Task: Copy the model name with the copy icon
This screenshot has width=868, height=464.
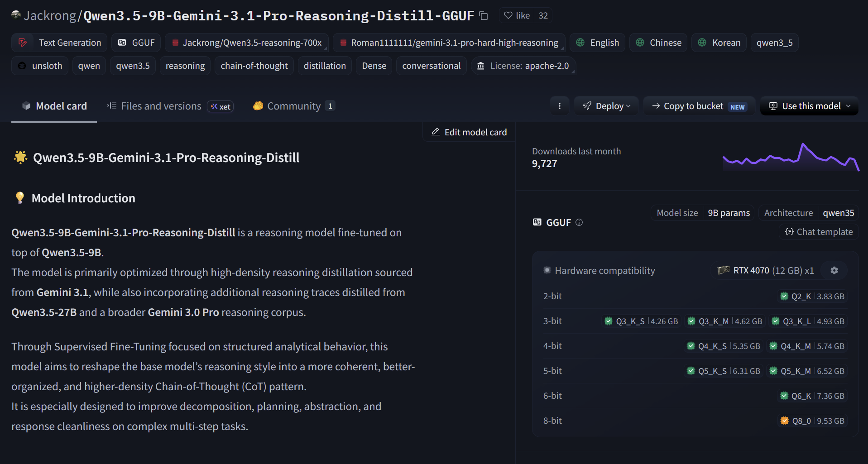Action: click(484, 16)
